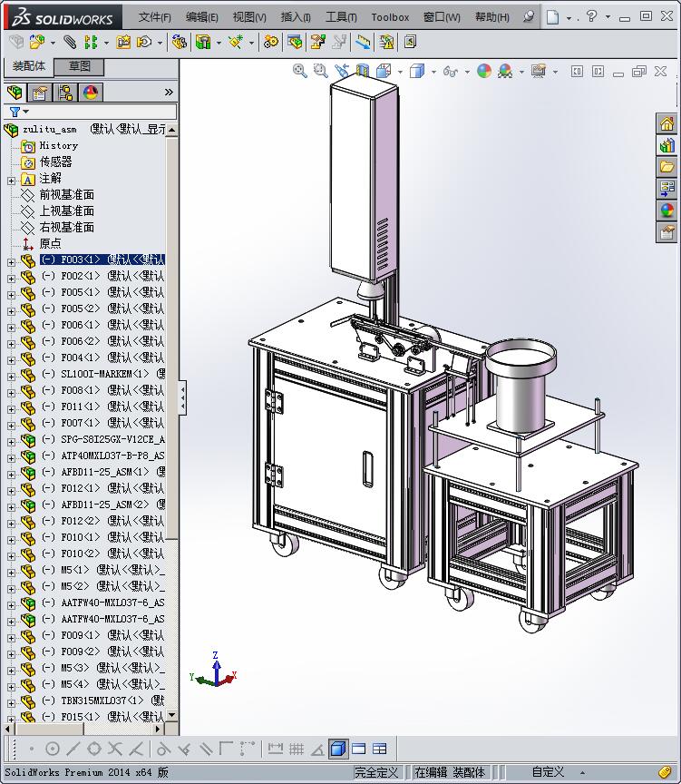Expand the F003<1> component node
The height and width of the screenshot is (784, 681).
pyautogui.click(x=12, y=262)
